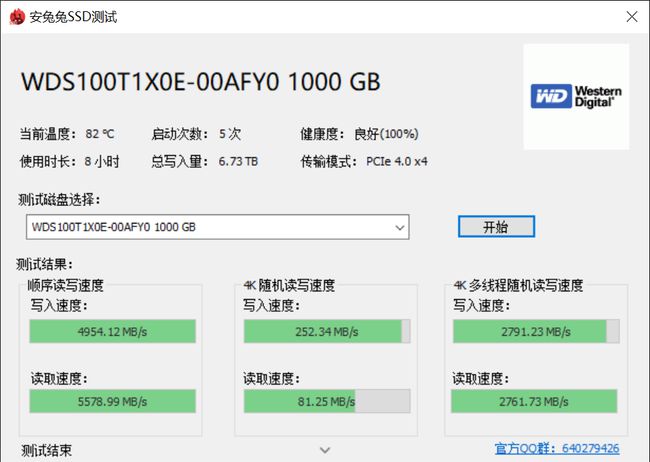Image resolution: width=650 pixels, height=462 pixels.
Task: Click the PCIe 4.0 x4 transfer mode value
Action: [x=397, y=161]
